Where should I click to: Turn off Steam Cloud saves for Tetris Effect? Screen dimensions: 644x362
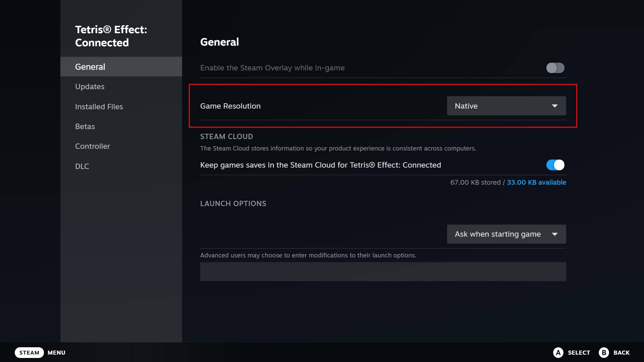[555, 165]
